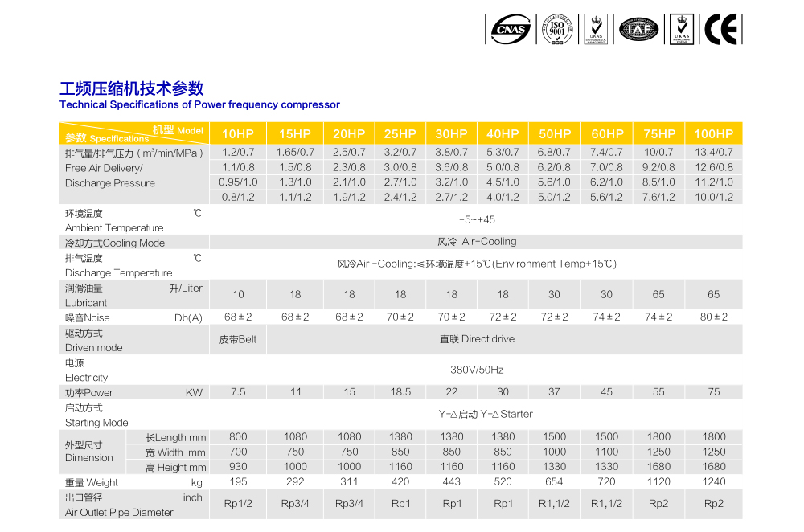
Task: Click the IAF oval logo
Action: 639,30
